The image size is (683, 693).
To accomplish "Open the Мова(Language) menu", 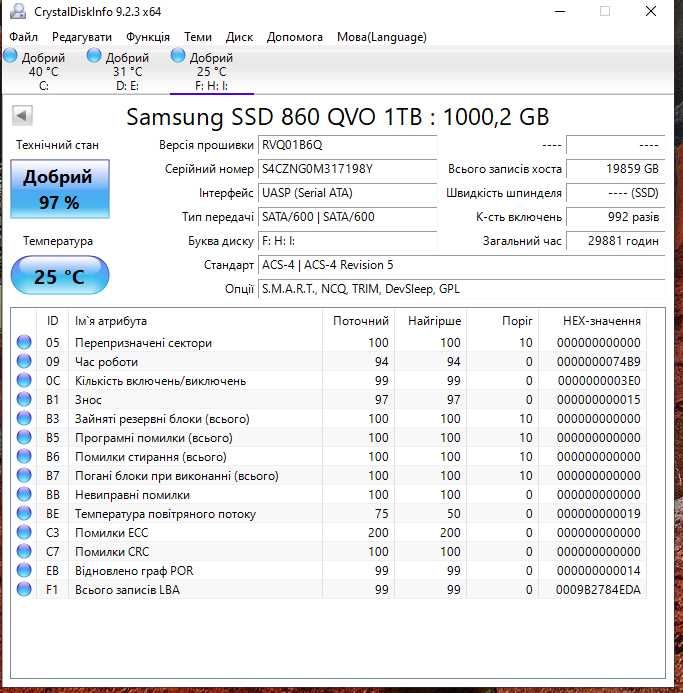I will pos(382,37).
